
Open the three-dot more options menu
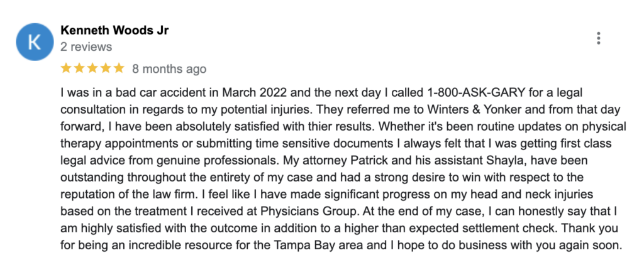(598, 38)
